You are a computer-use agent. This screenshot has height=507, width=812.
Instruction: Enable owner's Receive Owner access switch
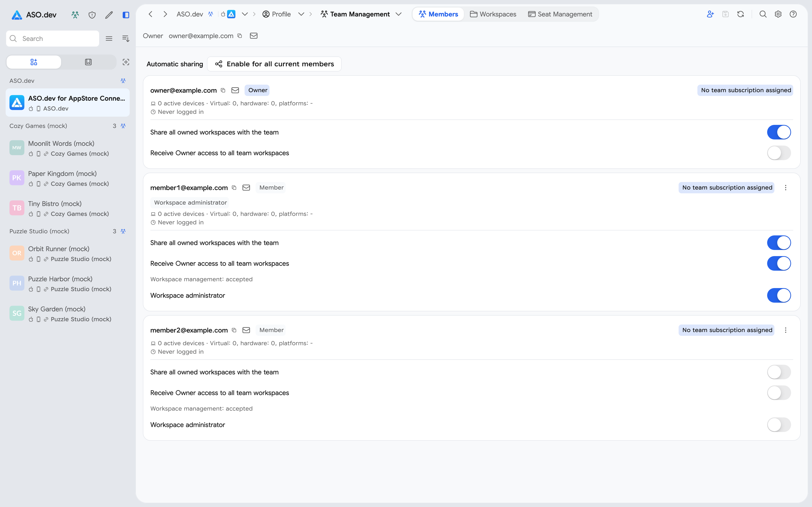coord(779,153)
